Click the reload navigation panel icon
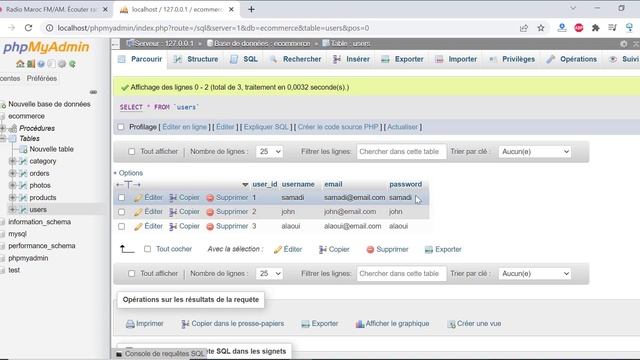Screen dimensions: 640x360 72,64
